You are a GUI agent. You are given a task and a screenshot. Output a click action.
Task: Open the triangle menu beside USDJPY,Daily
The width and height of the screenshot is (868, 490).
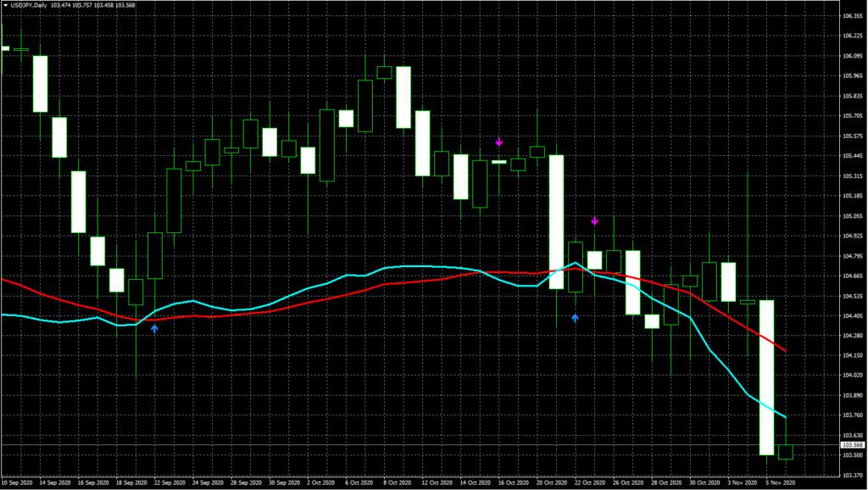(5, 6)
